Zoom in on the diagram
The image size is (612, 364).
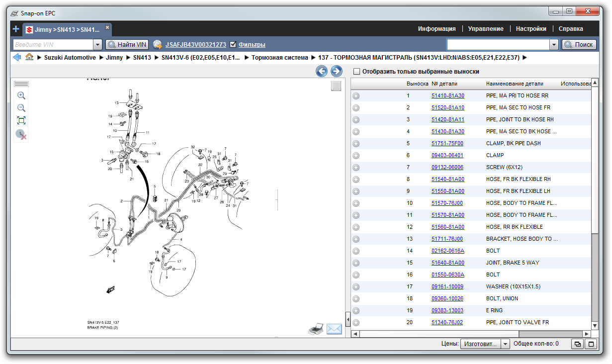click(21, 95)
